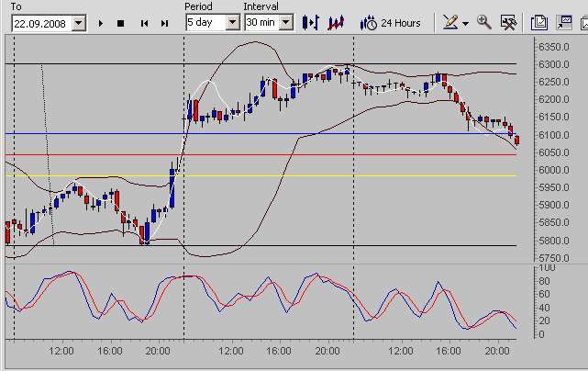
Task: Open the drawing tool options arrow beside pencil
Action: 464,22
